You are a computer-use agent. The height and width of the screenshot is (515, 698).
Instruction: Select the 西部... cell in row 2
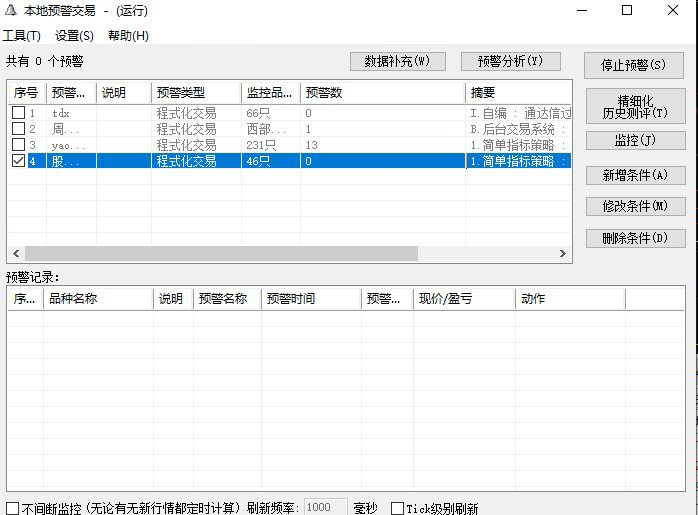(x=271, y=129)
